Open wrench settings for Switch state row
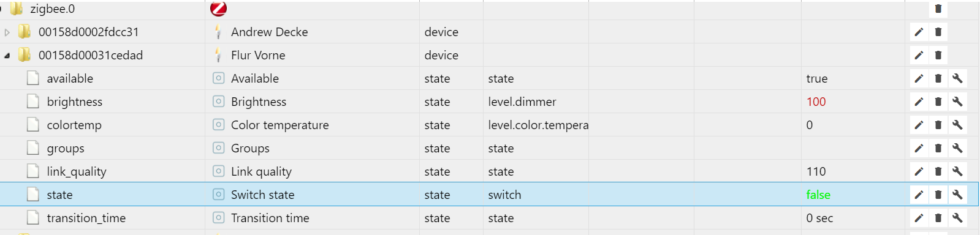Screen dimensions: 980x235 click(x=957, y=195)
